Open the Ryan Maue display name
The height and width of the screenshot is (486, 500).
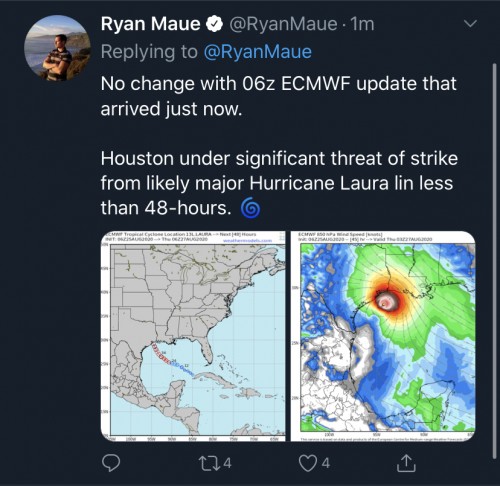pyautogui.click(x=150, y=24)
